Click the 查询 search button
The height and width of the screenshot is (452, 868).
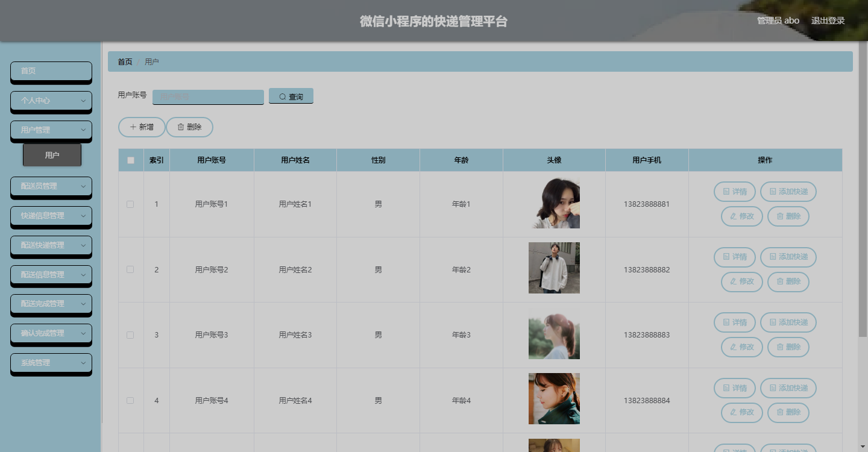(291, 96)
